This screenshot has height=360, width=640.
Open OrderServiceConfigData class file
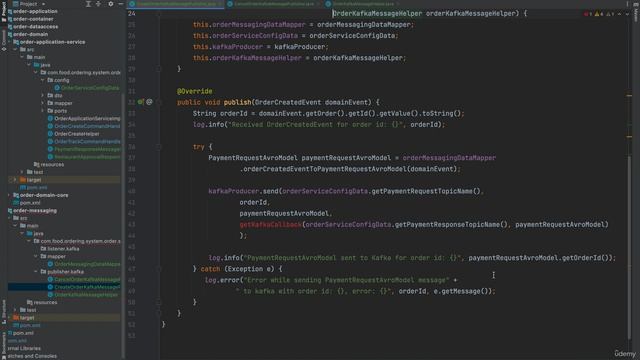tap(87, 88)
